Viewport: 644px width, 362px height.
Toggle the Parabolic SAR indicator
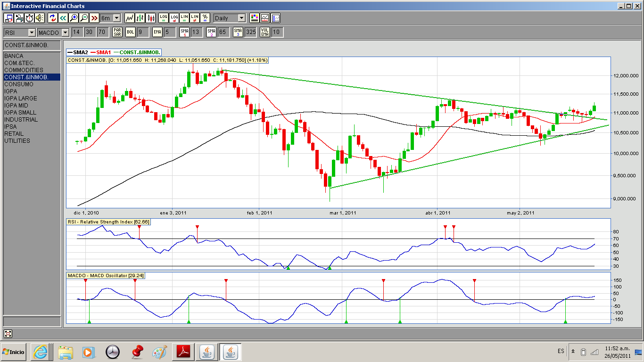pyautogui.click(x=117, y=32)
